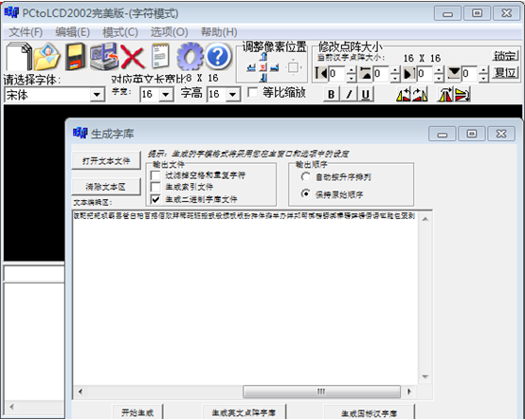
Task: Check 生成索引文件 option
Action: click(x=155, y=187)
